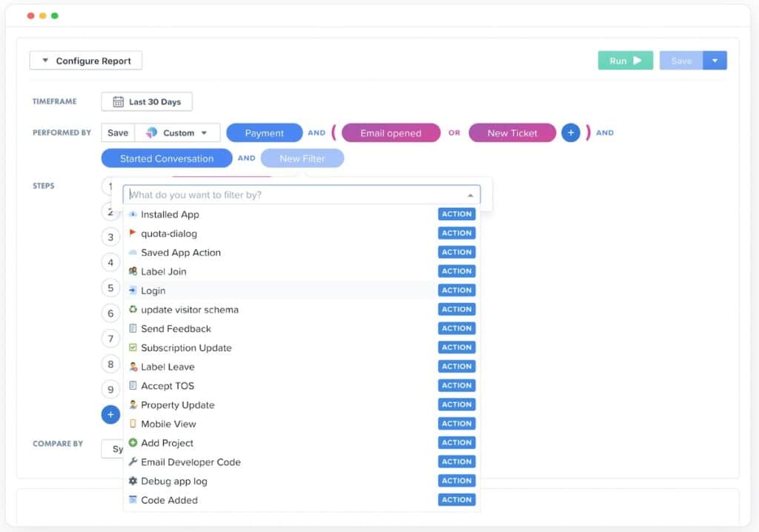This screenshot has height=532, width=759.
Task: Toggle the AND connector between Payment and Email opened
Action: coord(316,133)
